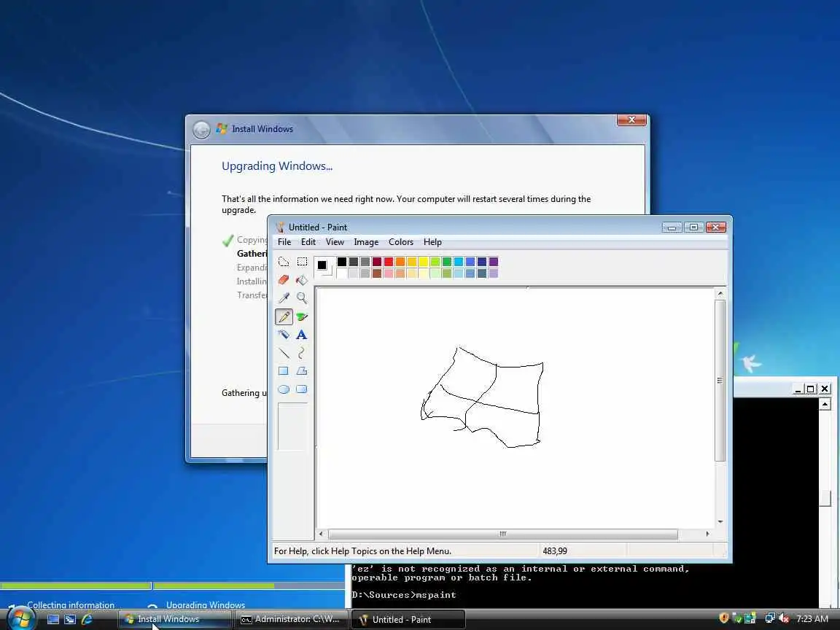Choose the Brush tool
The height and width of the screenshot is (630, 840).
tap(302, 316)
